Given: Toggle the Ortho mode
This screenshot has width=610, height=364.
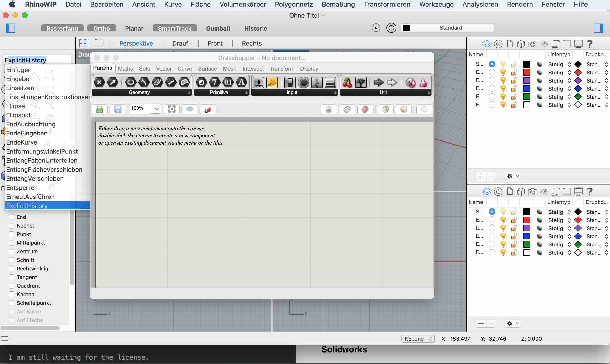Looking at the screenshot, I should 102,28.
